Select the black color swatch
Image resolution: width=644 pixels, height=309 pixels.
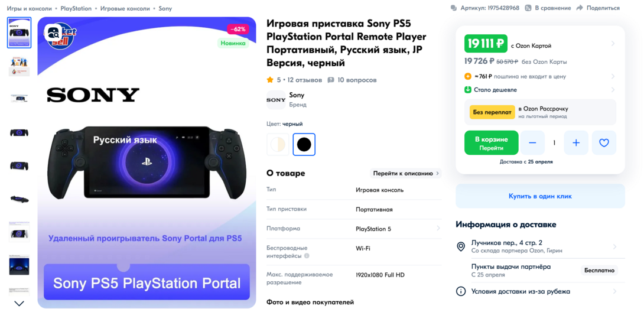tap(304, 144)
